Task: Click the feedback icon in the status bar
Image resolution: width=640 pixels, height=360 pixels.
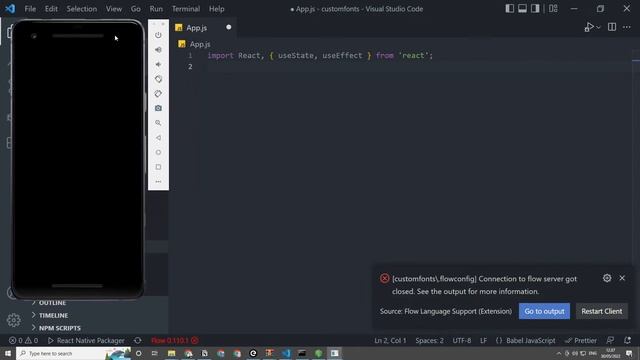Action: pyautogui.click(x=610, y=340)
